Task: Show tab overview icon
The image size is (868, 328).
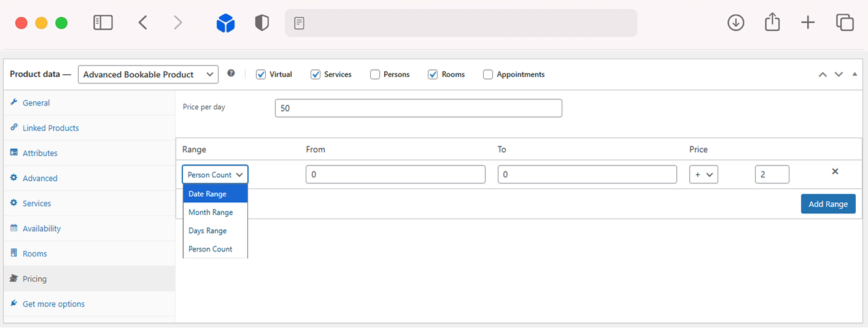Action: (x=845, y=23)
